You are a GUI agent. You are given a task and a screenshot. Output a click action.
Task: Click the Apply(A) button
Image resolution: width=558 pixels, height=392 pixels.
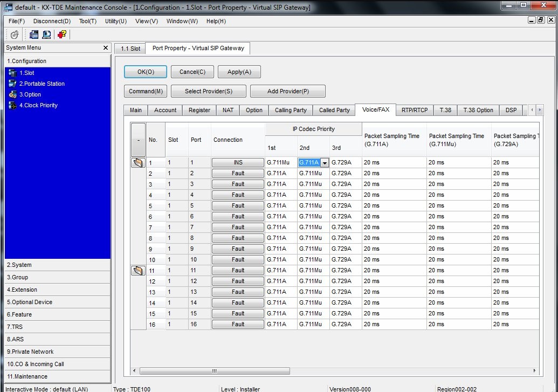coord(239,72)
